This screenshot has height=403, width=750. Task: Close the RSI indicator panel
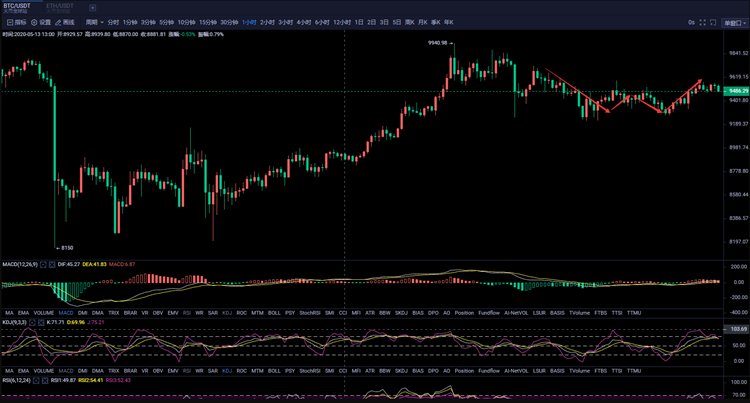point(43,380)
